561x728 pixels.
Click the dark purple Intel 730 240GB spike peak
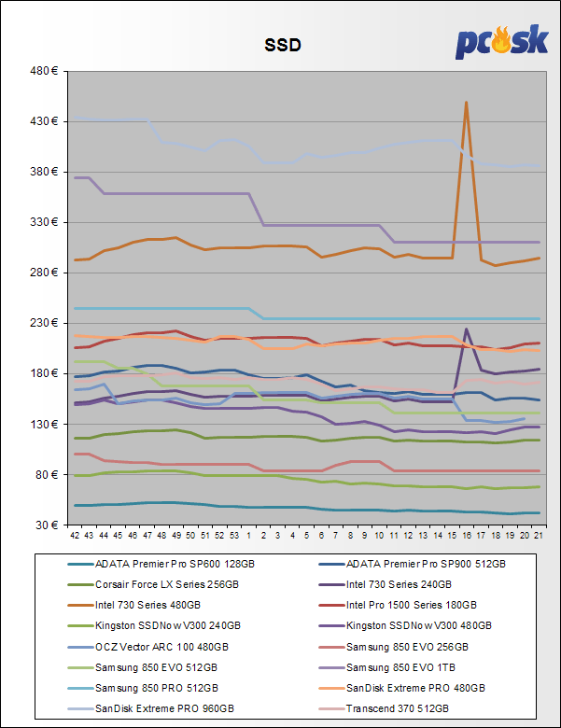[467, 329]
